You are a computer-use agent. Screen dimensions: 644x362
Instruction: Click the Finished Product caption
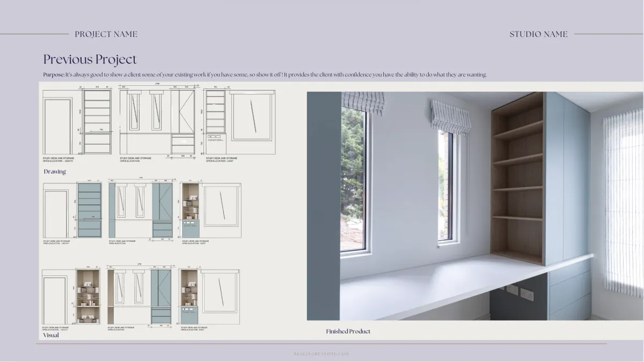(x=348, y=331)
